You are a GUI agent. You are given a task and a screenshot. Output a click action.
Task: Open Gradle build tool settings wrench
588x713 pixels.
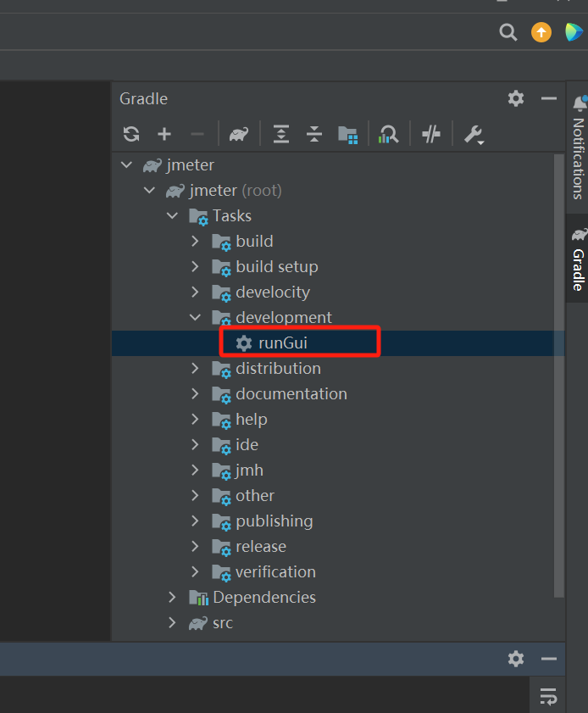pyautogui.click(x=474, y=135)
